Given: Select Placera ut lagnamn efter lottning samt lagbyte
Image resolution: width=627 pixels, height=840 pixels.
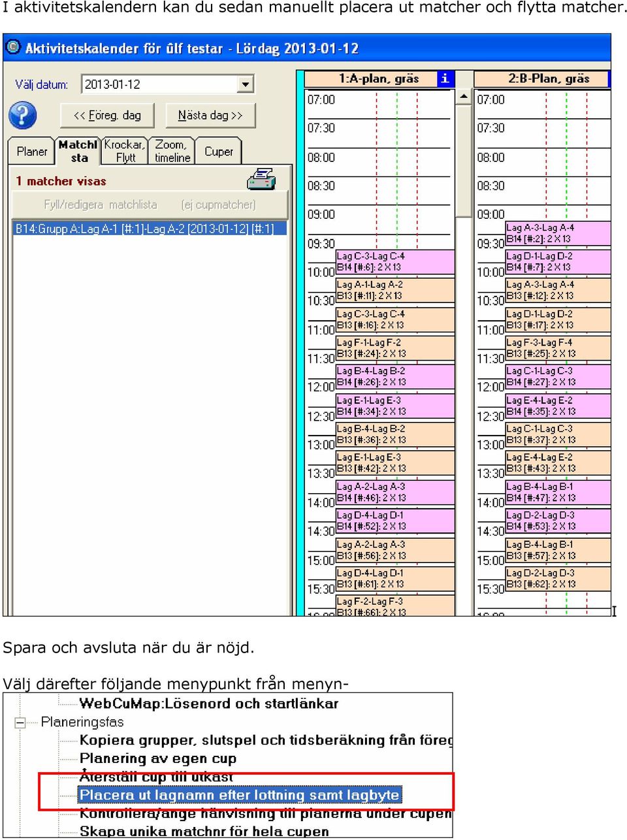Looking at the screenshot, I should coord(240,795).
